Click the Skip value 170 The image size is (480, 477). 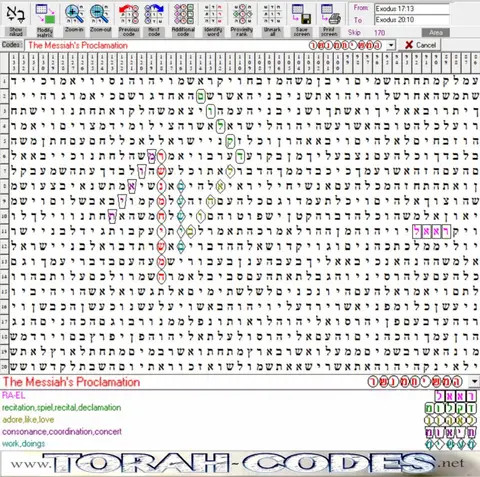pos(379,33)
